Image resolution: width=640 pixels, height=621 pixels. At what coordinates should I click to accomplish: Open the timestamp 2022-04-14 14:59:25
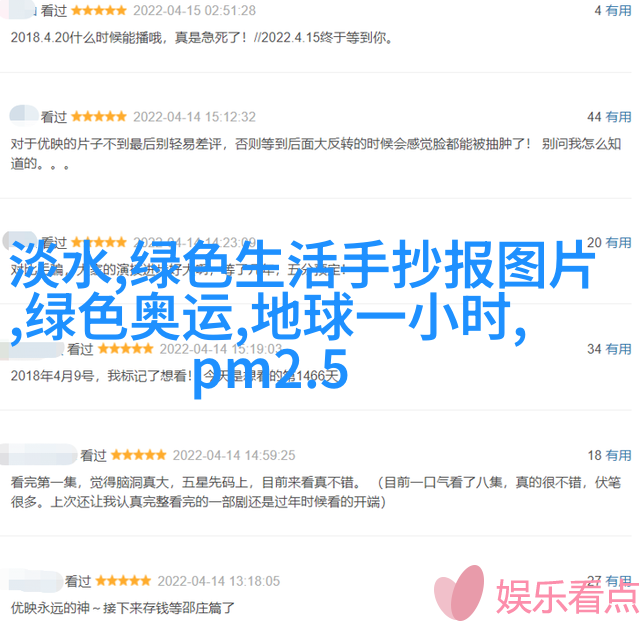click(x=234, y=455)
